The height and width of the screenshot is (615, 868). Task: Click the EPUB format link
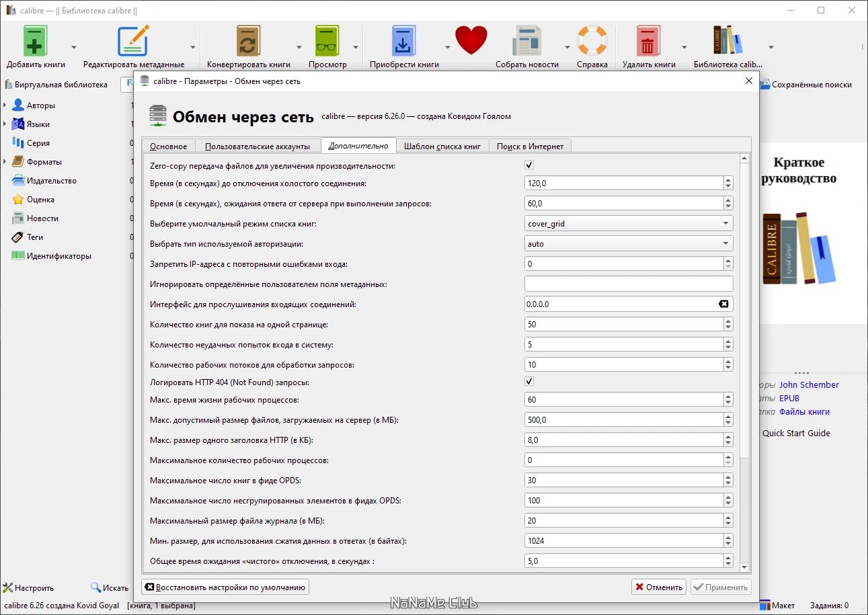[x=789, y=399]
